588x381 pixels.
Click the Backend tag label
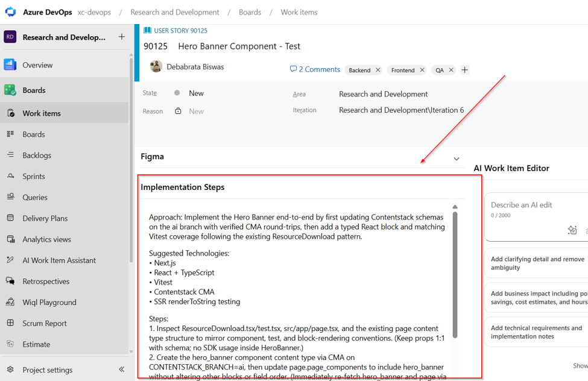359,70
